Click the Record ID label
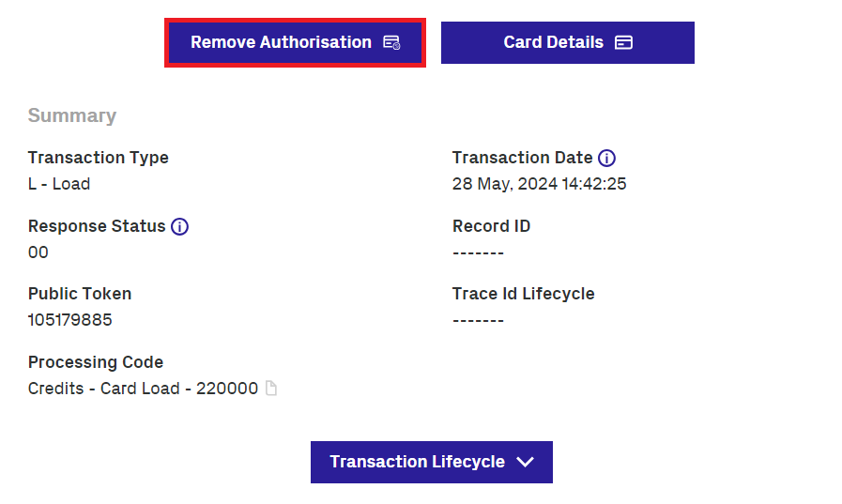The width and height of the screenshot is (842, 504). (x=491, y=226)
